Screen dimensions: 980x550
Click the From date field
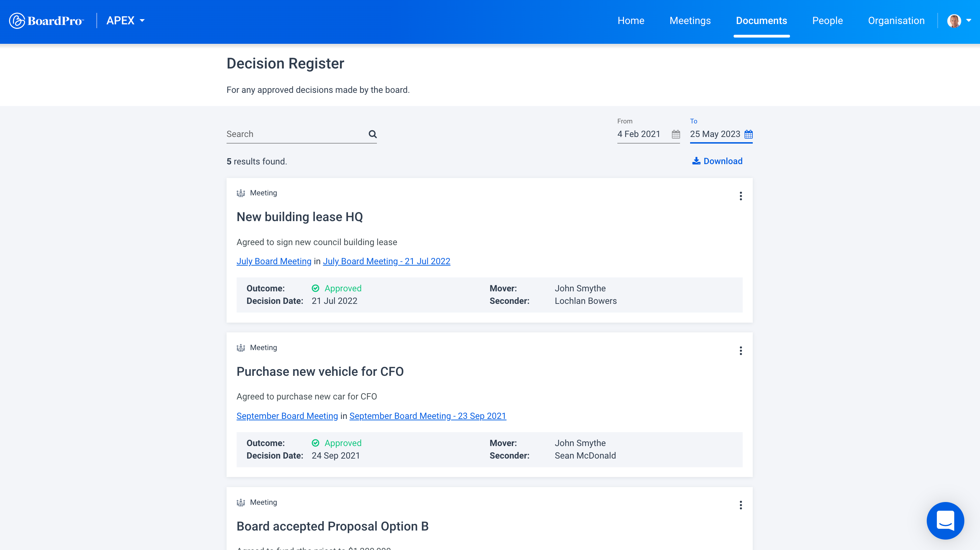[643, 134]
